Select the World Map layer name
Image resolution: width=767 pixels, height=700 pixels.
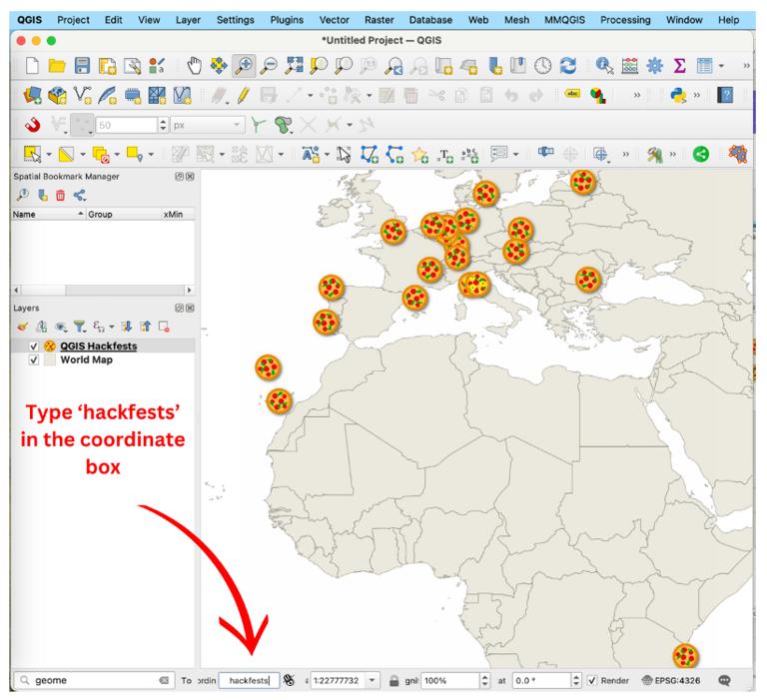(x=86, y=360)
